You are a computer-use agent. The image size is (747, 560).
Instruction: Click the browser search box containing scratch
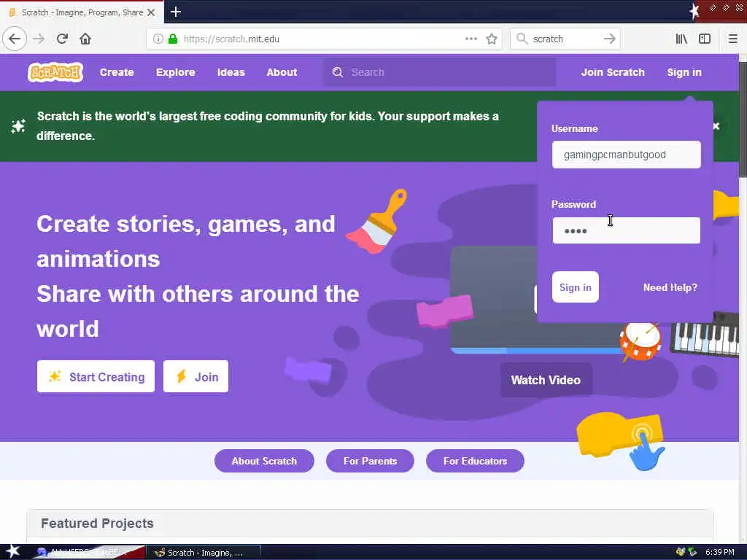coord(565,39)
